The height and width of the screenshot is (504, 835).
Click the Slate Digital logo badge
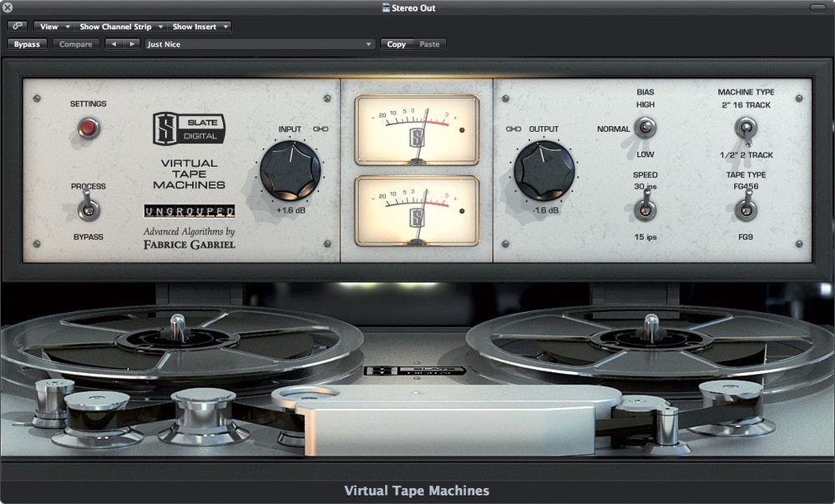point(189,129)
